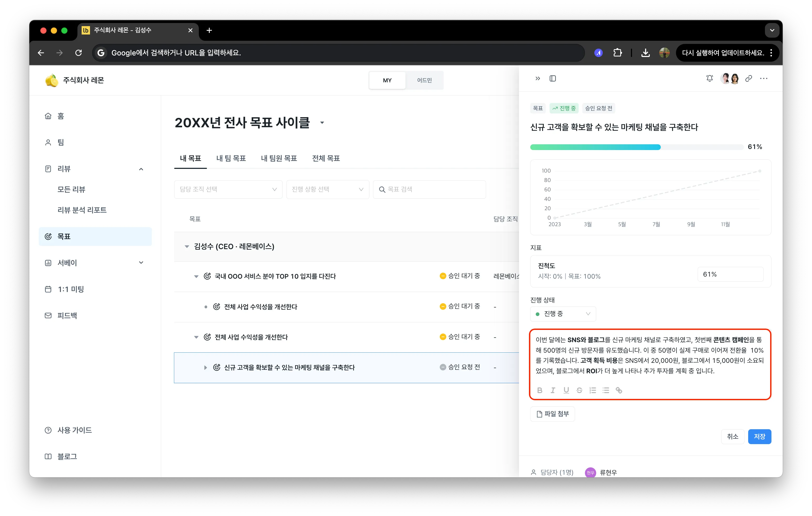Open more options ellipsis in detail panel

[764, 78]
